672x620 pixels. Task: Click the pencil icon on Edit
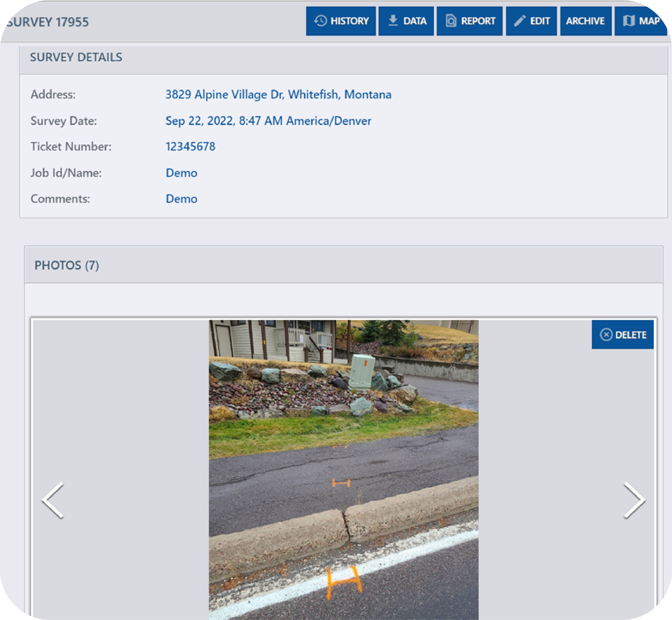(520, 21)
